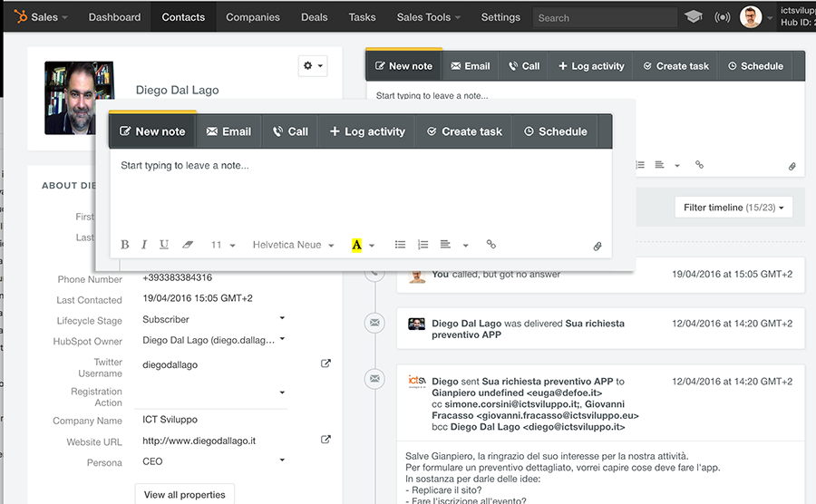
Task: Open the Persona CEO dropdown
Action: tap(214, 461)
